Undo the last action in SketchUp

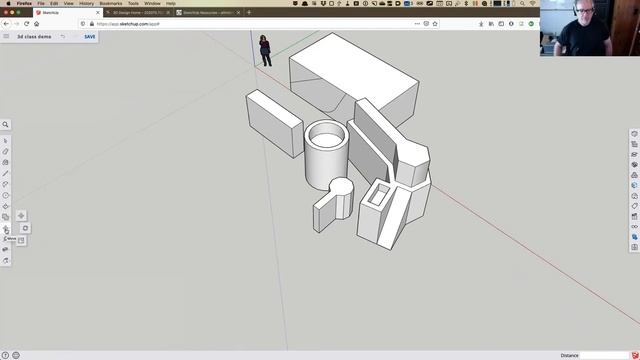pyautogui.click(x=62, y=36)
